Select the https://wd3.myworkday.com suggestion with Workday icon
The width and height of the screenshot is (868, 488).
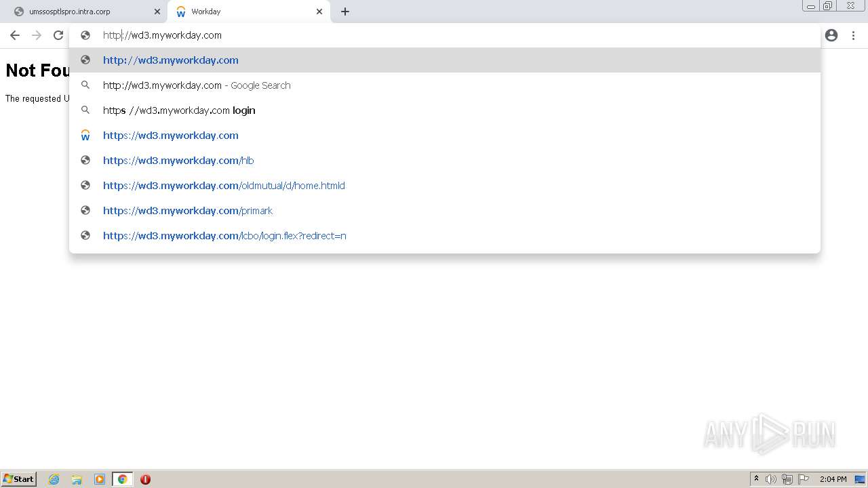(445, 135)
